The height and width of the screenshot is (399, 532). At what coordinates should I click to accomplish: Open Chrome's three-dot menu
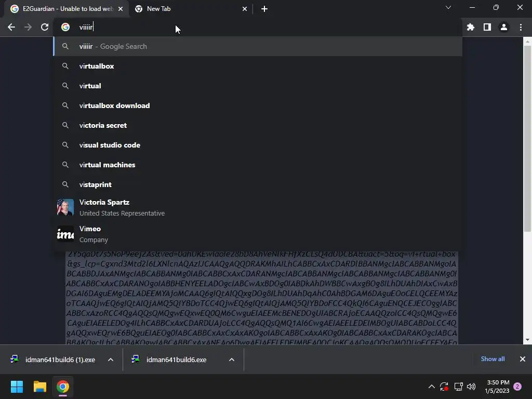(x=521, y=27)
